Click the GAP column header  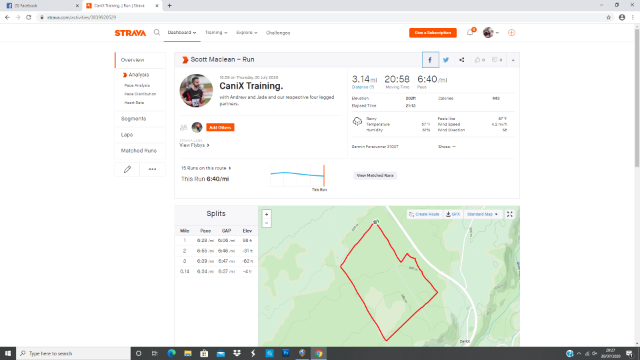(227, 231)
